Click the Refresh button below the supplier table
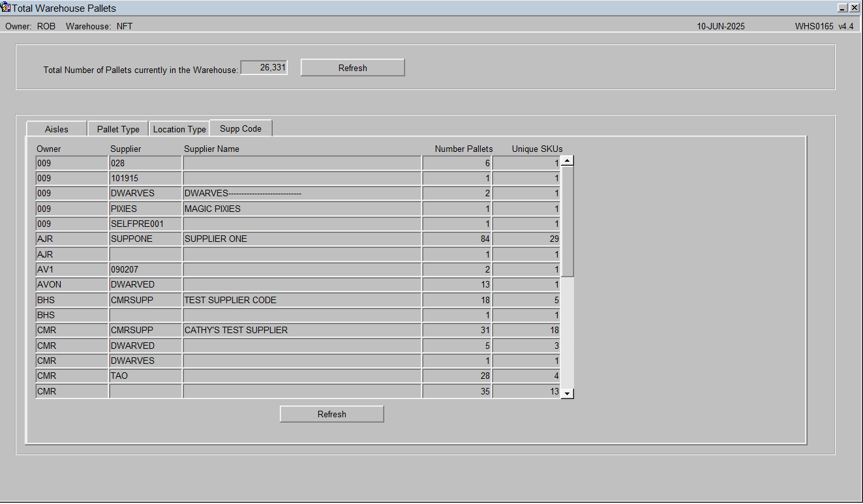The height and width of the screenshot is (504, 863). (x=332, y=414)
